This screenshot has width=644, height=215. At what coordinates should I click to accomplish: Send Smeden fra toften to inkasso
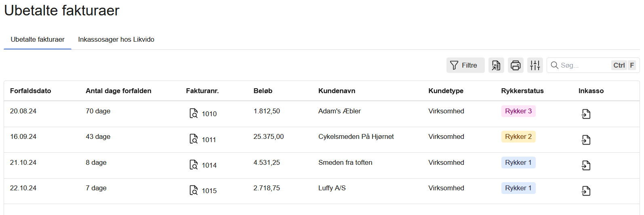point(586,165)
